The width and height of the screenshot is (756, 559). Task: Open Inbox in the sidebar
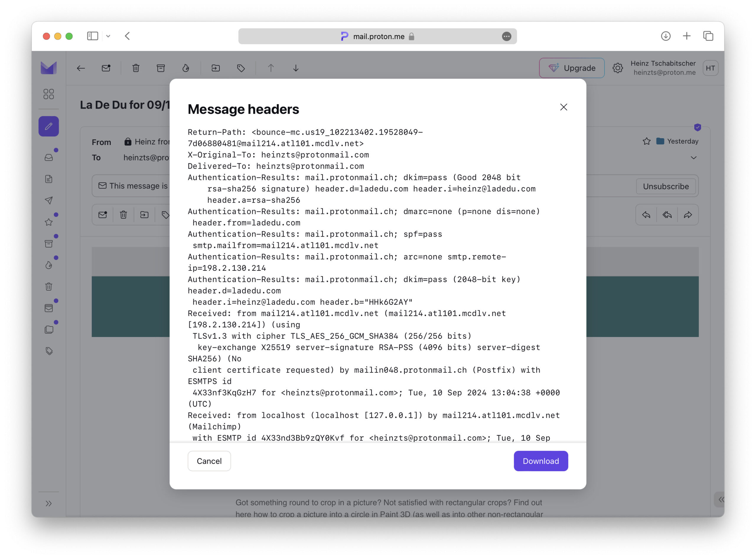point(48,157)
